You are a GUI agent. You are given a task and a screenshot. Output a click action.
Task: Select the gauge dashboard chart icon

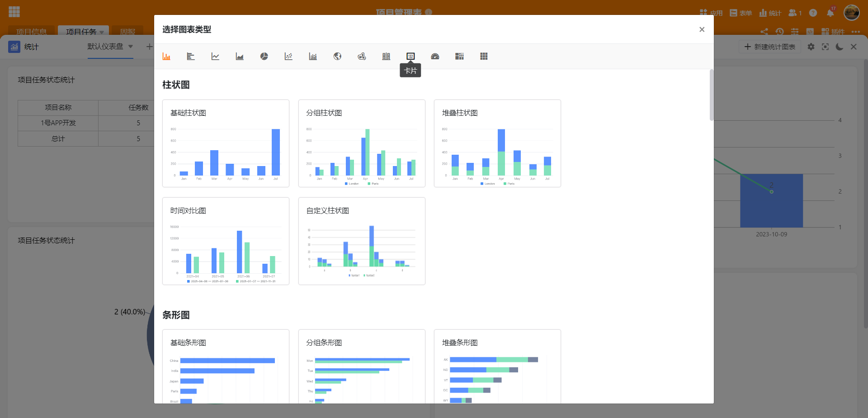tap(435, 57)
